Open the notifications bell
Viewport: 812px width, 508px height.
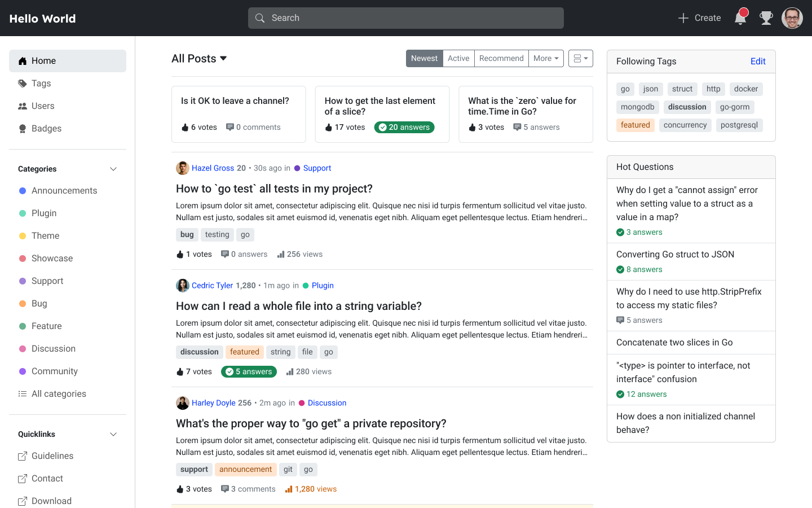[x=740, y=18]
